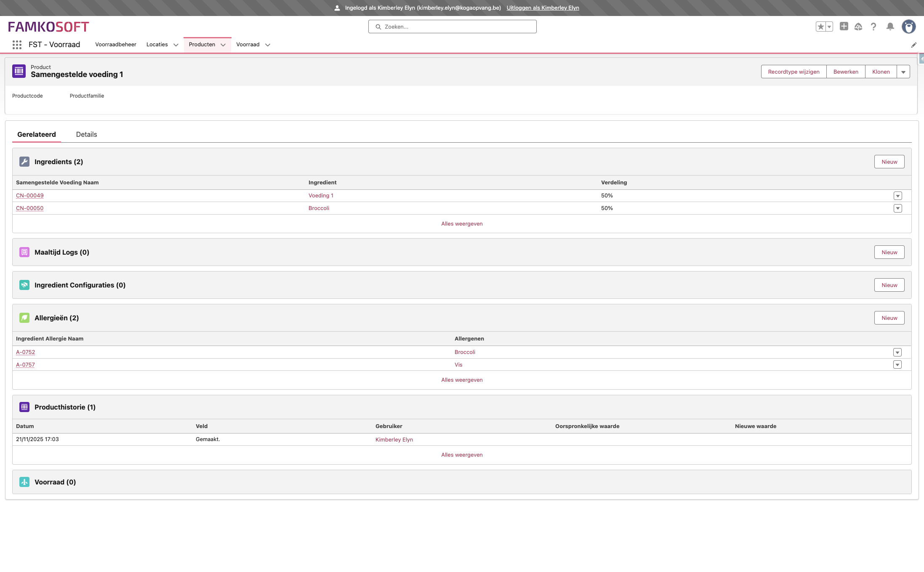Image resolution: width=924 pixels, height=572 pixels.
Task: Click the Bewerken button
Action: (845, 72)
